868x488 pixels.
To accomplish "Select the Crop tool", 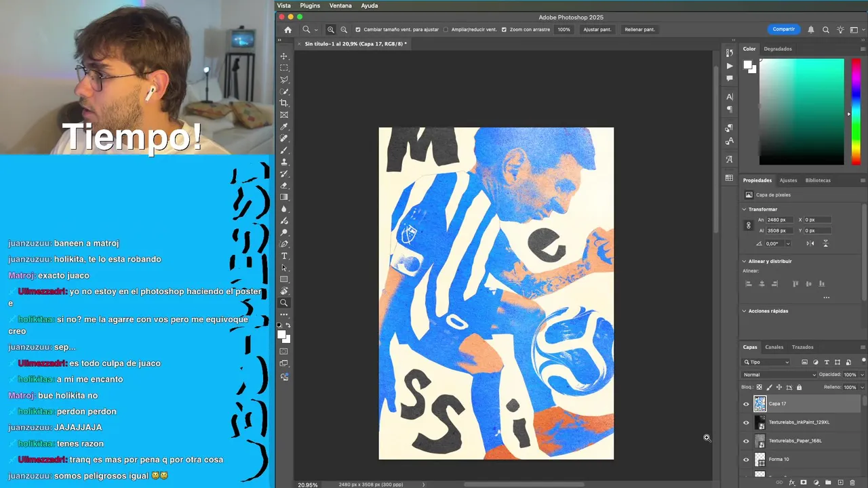I will 284,103.
